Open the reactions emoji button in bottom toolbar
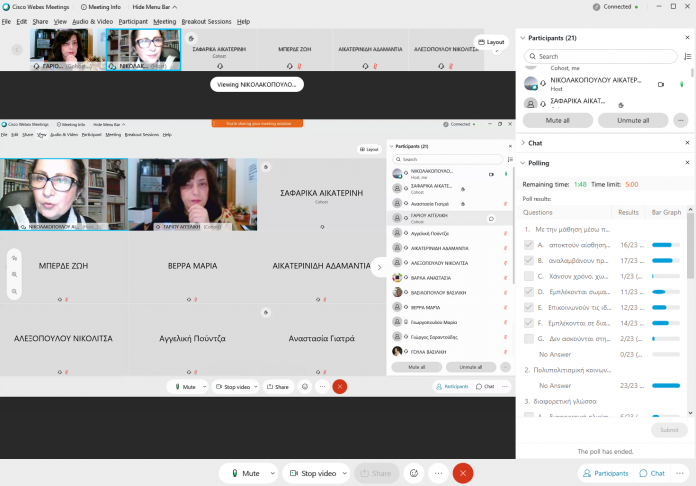Viewport: 696px width, 486px height. (411, 473)
